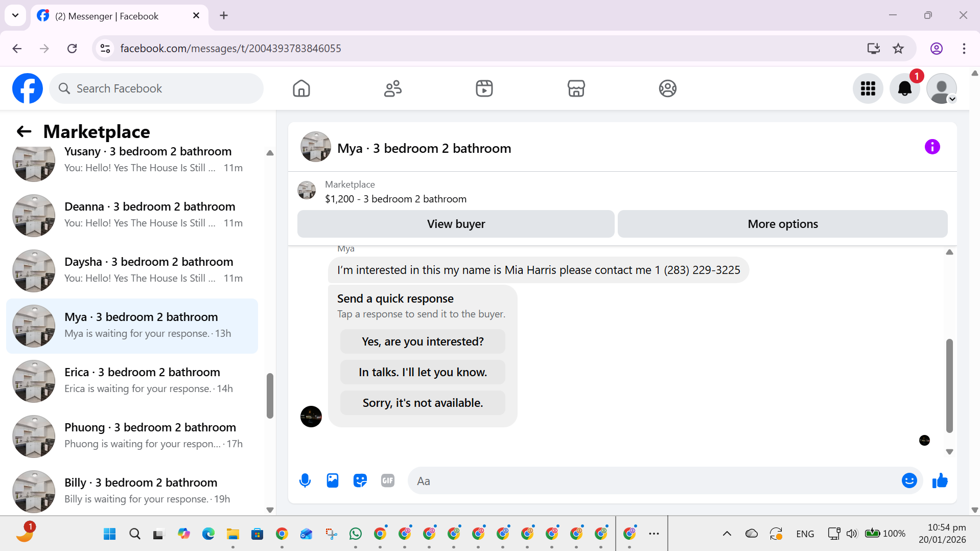Send quick response "Yes, are you interested?"
The width and height of the screenshot is (980, 551).
tap(423, 341)
